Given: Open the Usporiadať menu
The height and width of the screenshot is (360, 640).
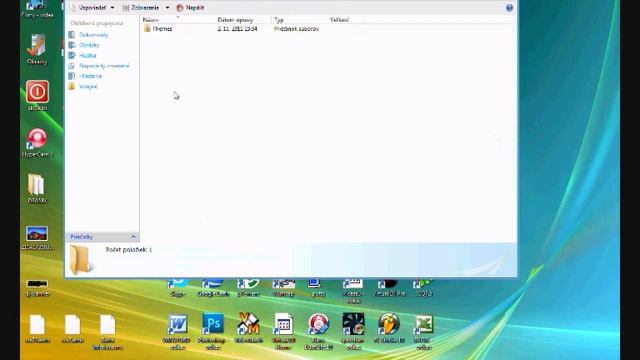Looking at the screenshot, I should click(92, 8).
